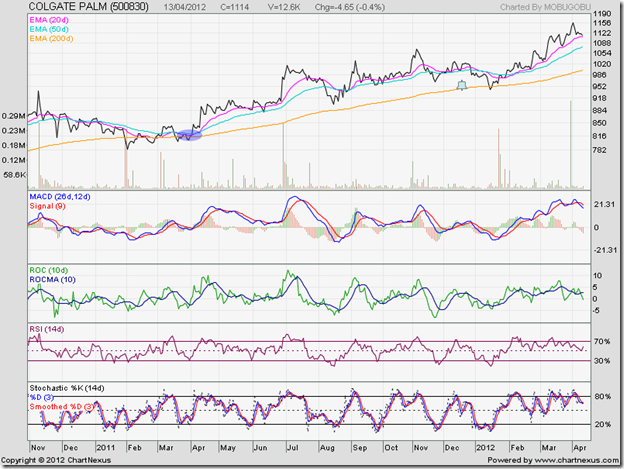Click the www.chartnexus.com link text
624x469 pixels.
[x=576, y=460]
